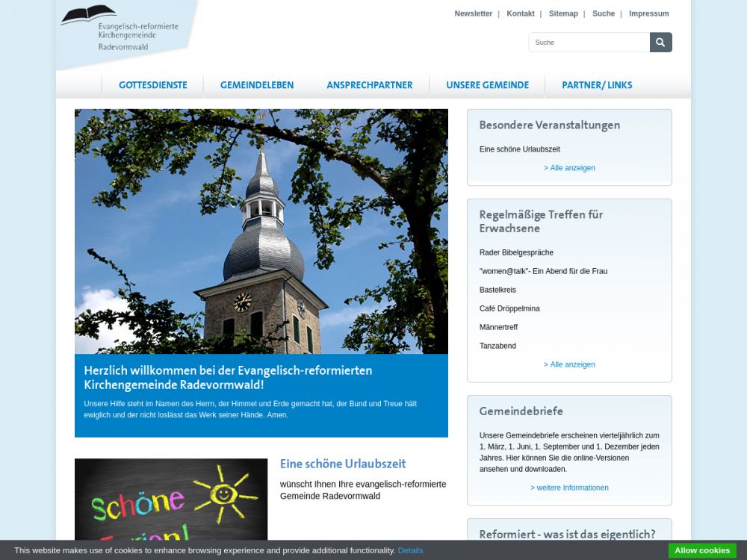The width and height of the screenshot is (747, 560).
Task: Open the Gemeindeleben menu
Action: pyautogui.click(x=256, y=85)
